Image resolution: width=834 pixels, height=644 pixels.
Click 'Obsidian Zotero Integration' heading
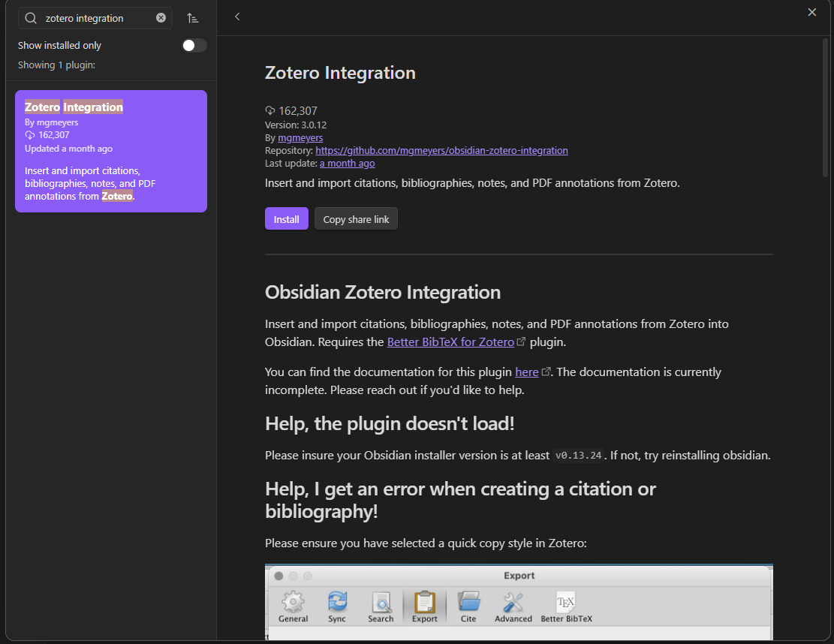(383, 293)
